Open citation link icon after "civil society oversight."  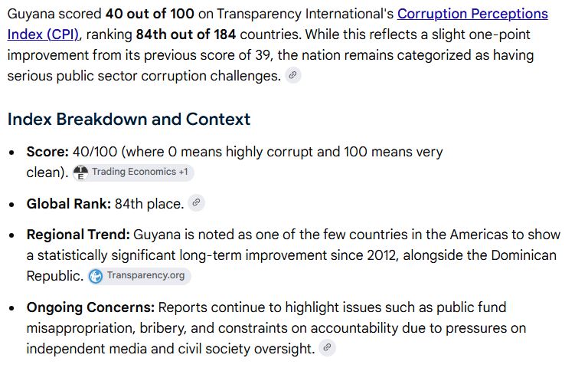pyautogui.click(x=327, y=348)
